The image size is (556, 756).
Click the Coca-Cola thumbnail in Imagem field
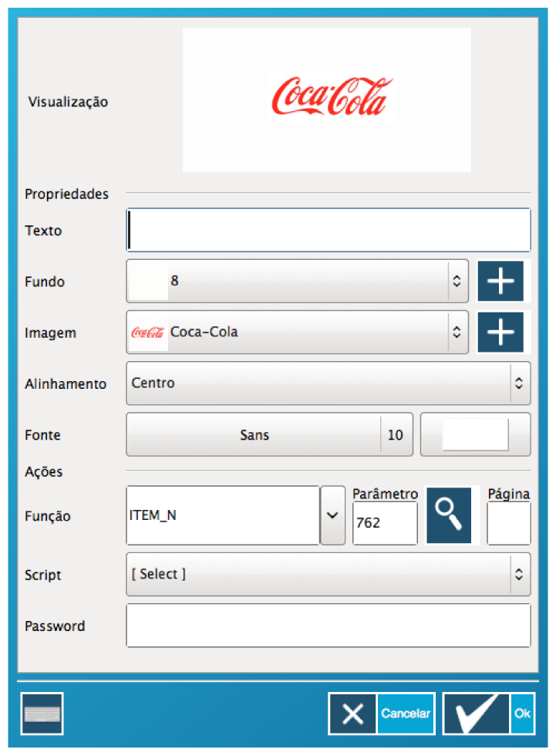click(x=148, y=332)
